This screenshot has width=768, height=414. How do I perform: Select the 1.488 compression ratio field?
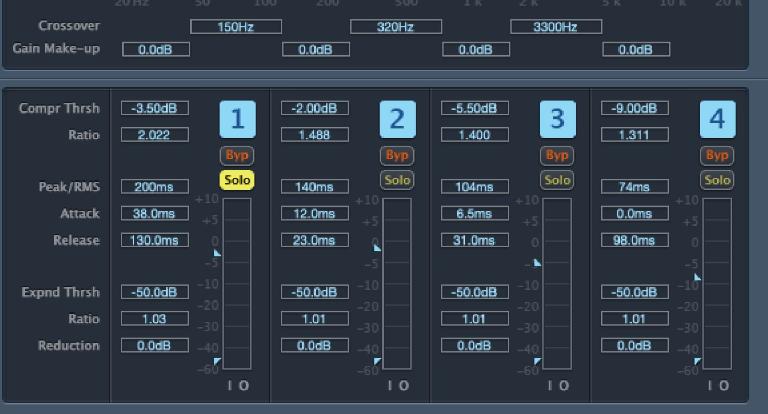coord(315,135)
